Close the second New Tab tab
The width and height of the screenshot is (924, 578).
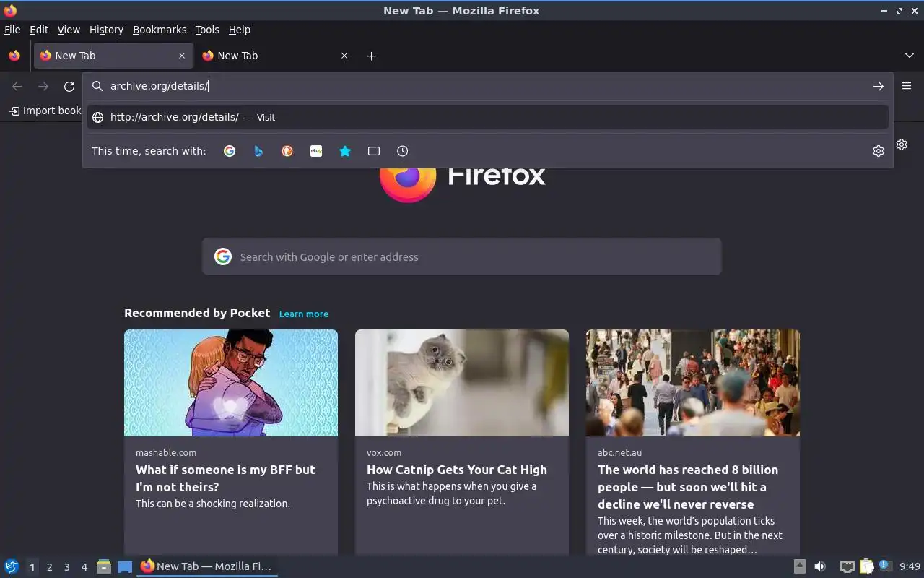tap(344, 56)
